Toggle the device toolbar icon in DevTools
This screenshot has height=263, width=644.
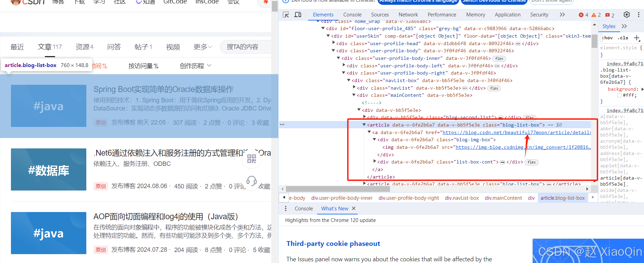coord(298,15)
